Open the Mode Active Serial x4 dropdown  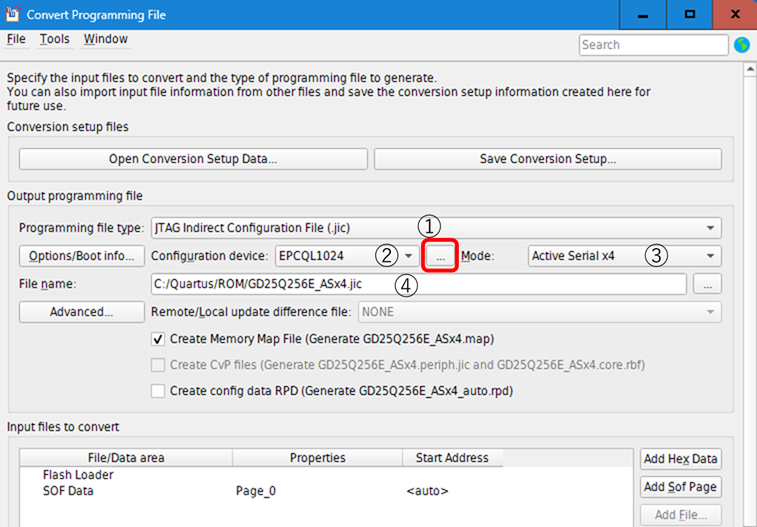[625, 256]
